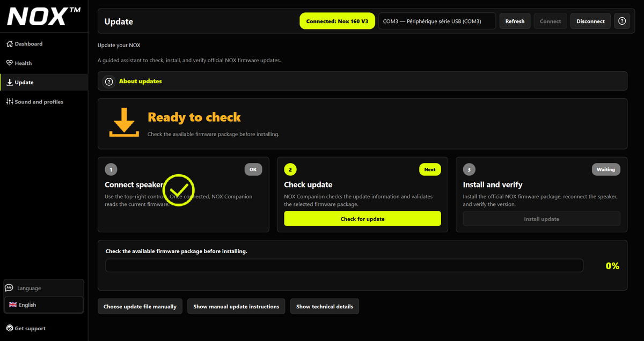Open the Dashboard page in sidebar
The image size is (644, 341).
click(x=44, y=44)
